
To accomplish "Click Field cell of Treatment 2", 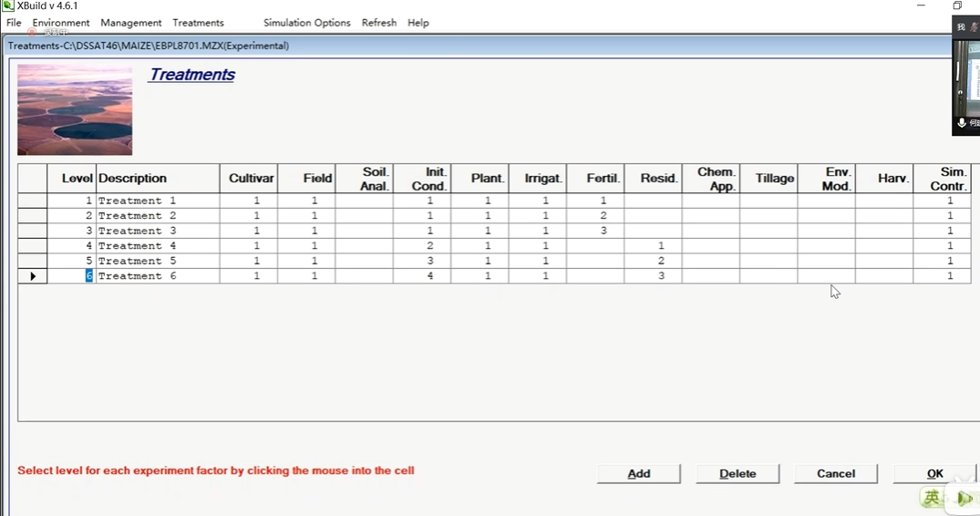I will [x=306, y=215].
